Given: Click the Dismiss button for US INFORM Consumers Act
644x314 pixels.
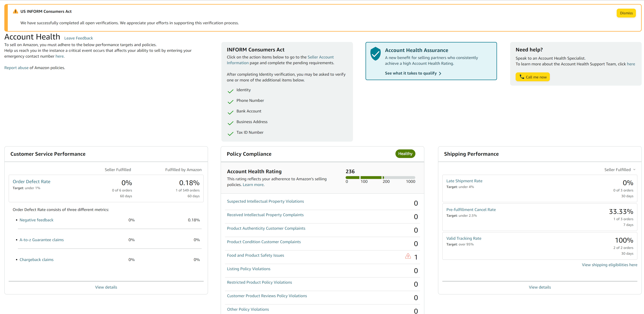Looking at the screenshot, I should pyautogui.click(x=626, y=13).
